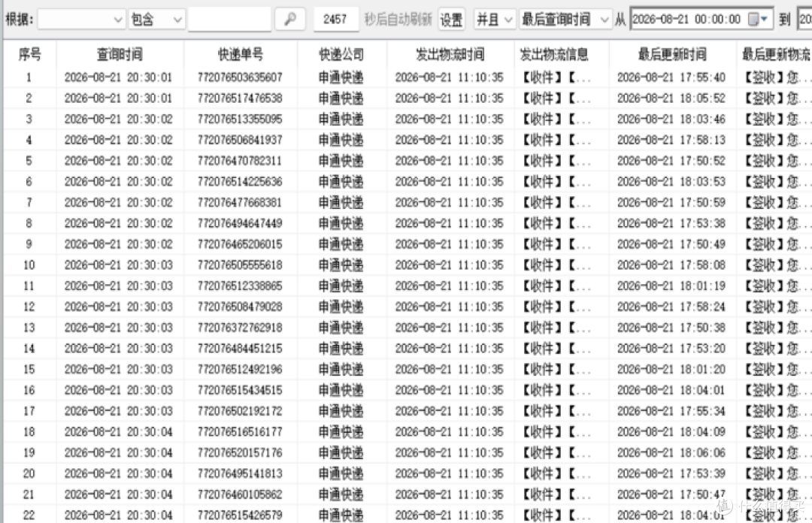The height and width of the screenshot is (523, 812).
Task: Select tracking number 772076372762918
Action: (240, 328)
